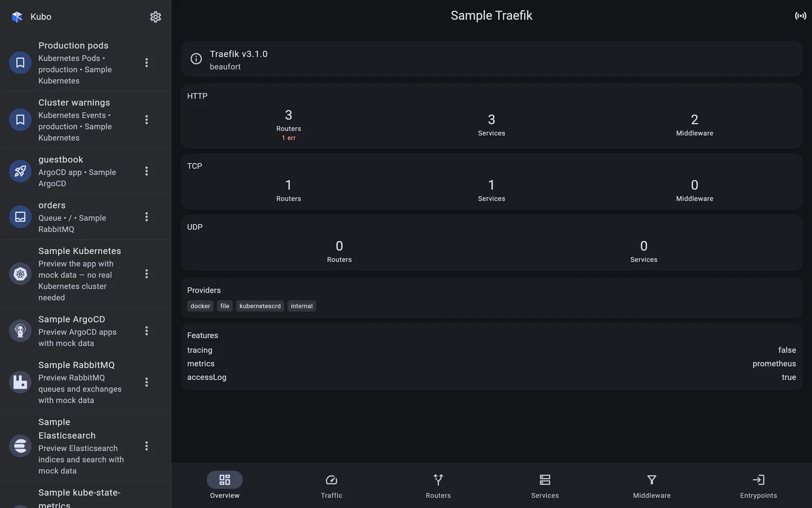Click the internal provider chip

pyautogui.click(x=301, y=306)
